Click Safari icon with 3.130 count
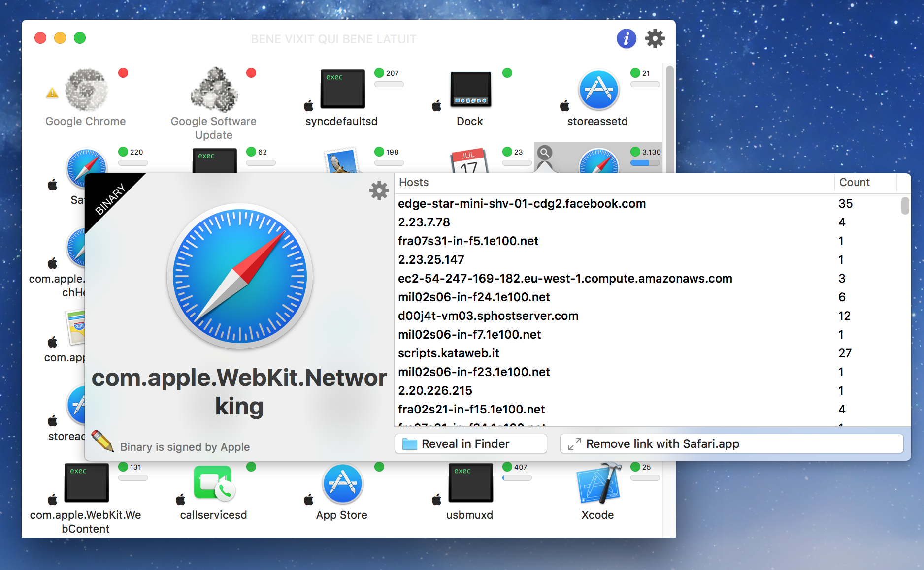 (x=599, y=161)
